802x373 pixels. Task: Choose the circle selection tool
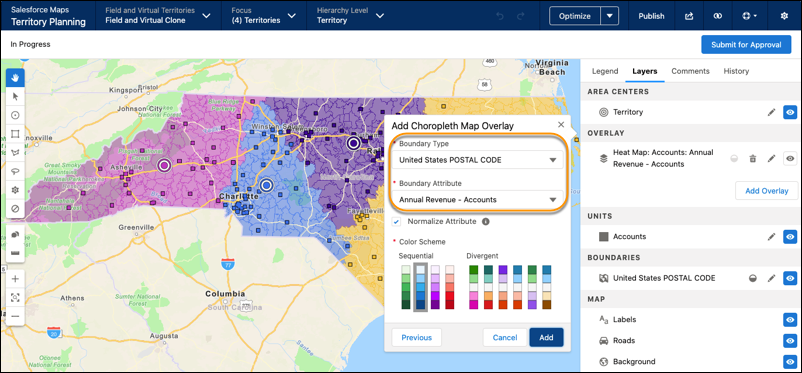(x=15, y=115)
